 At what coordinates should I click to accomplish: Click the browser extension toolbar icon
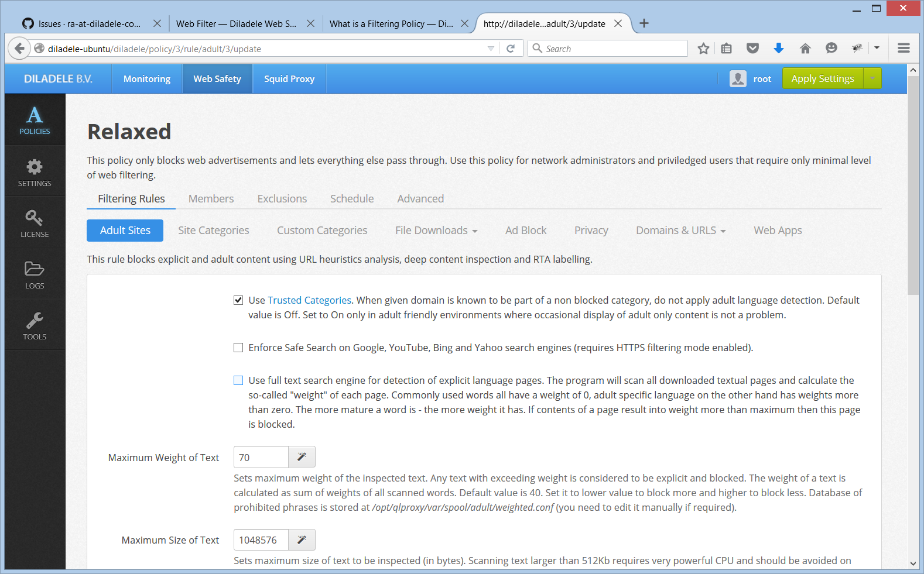(857, 49)
